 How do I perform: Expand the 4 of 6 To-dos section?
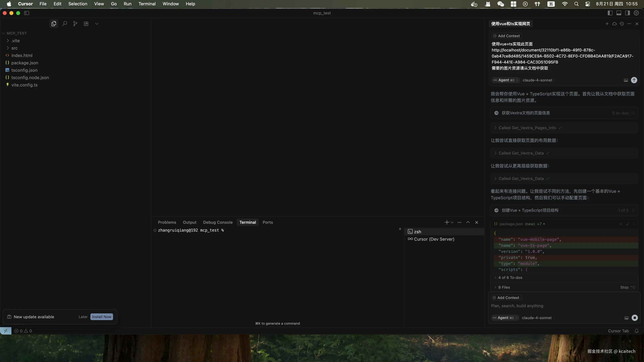pos(510,278)
